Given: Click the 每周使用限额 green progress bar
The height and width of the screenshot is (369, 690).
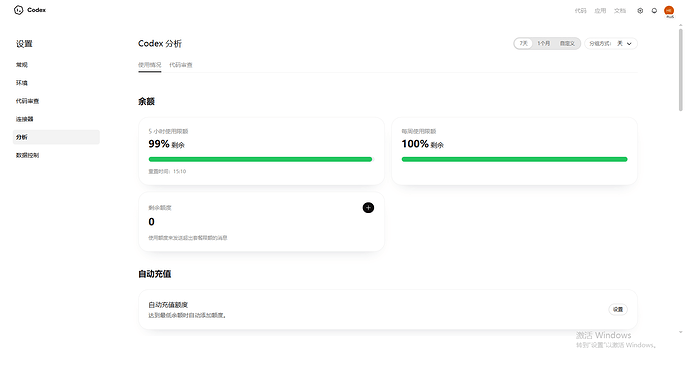Looking at the screenshot, I should 514,159.
